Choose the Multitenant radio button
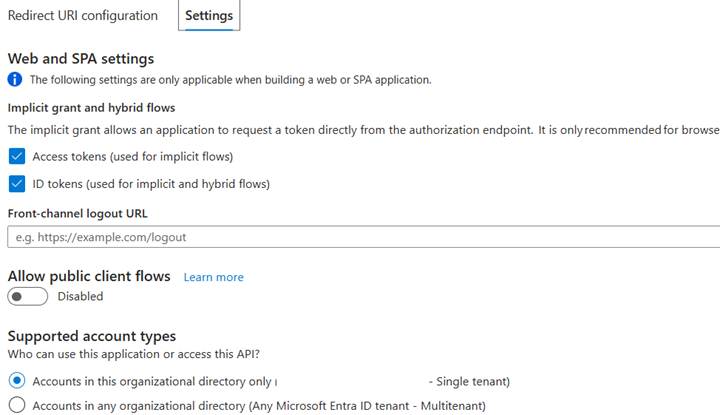Viewport: 720px width, 415px height. [x=17, y=405]
